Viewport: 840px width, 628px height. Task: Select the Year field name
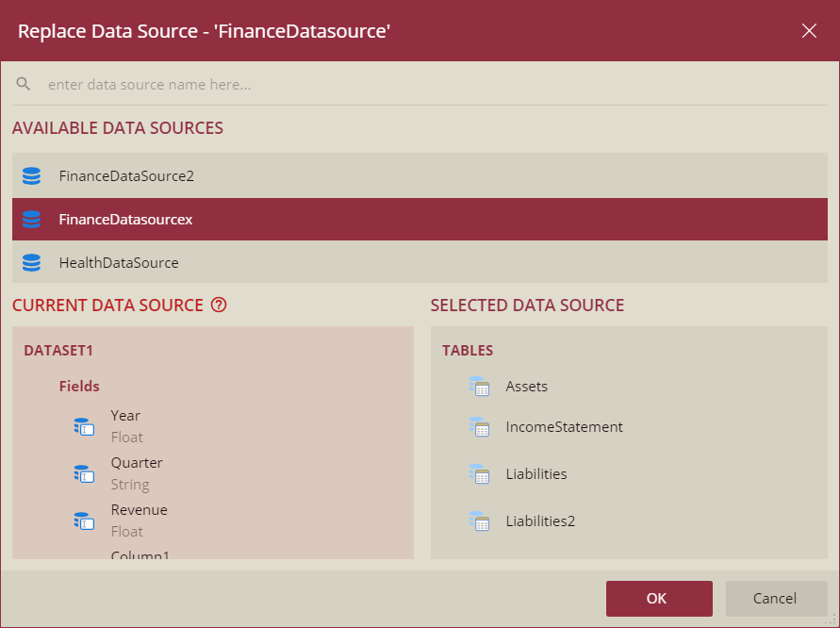point(125,416)
